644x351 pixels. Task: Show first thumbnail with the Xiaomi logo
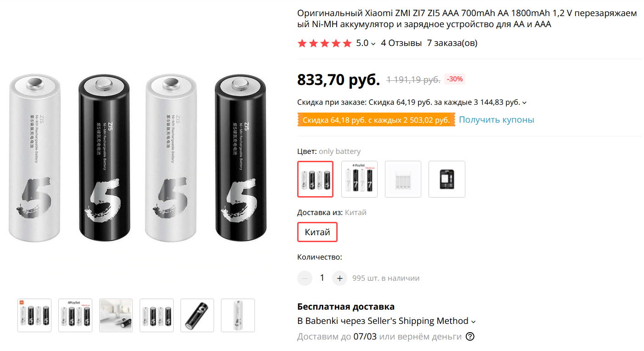click(x=34, y=315)
